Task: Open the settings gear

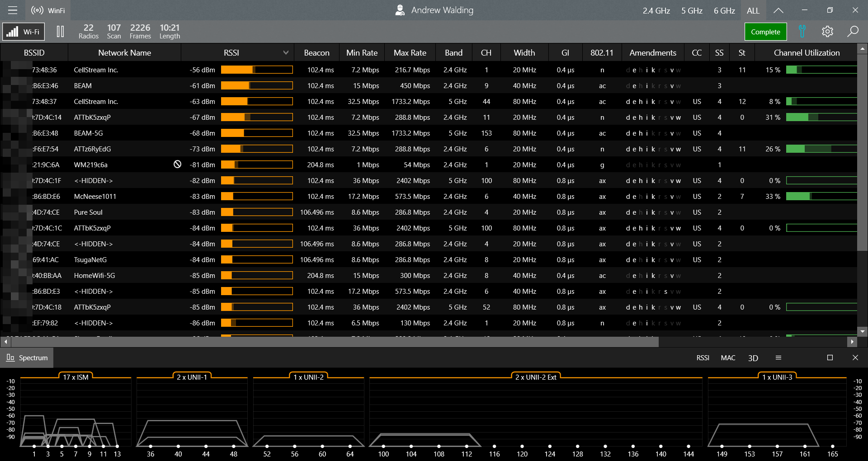Action: tap(827, 32)
